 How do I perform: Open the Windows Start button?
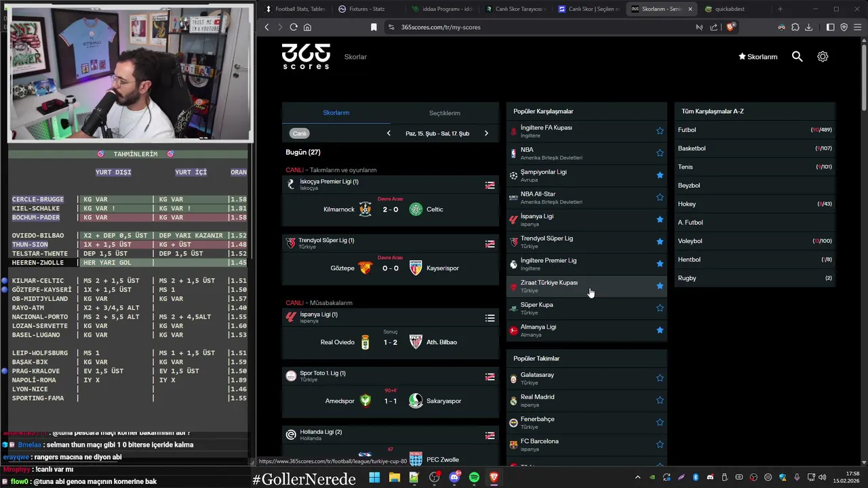point(374,478)
